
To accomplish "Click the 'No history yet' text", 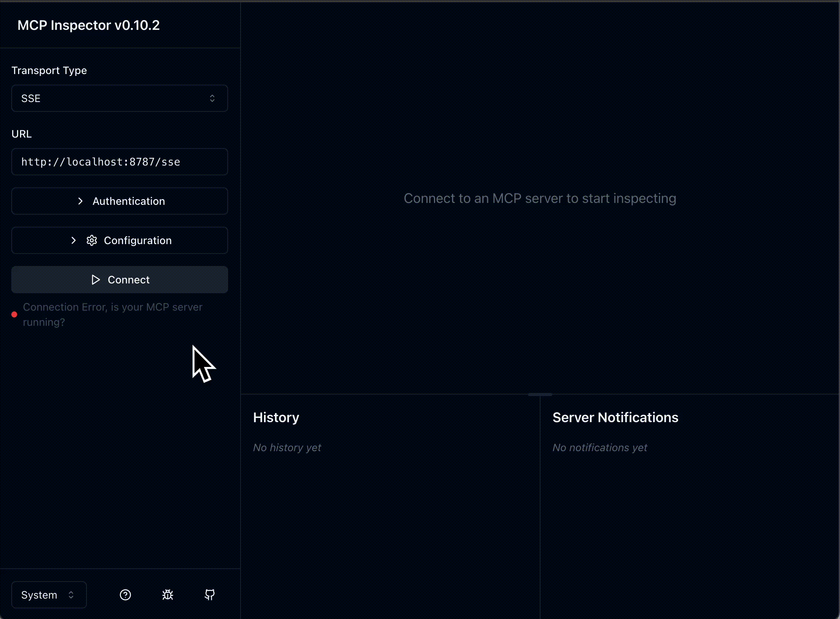I will (287, 448).
